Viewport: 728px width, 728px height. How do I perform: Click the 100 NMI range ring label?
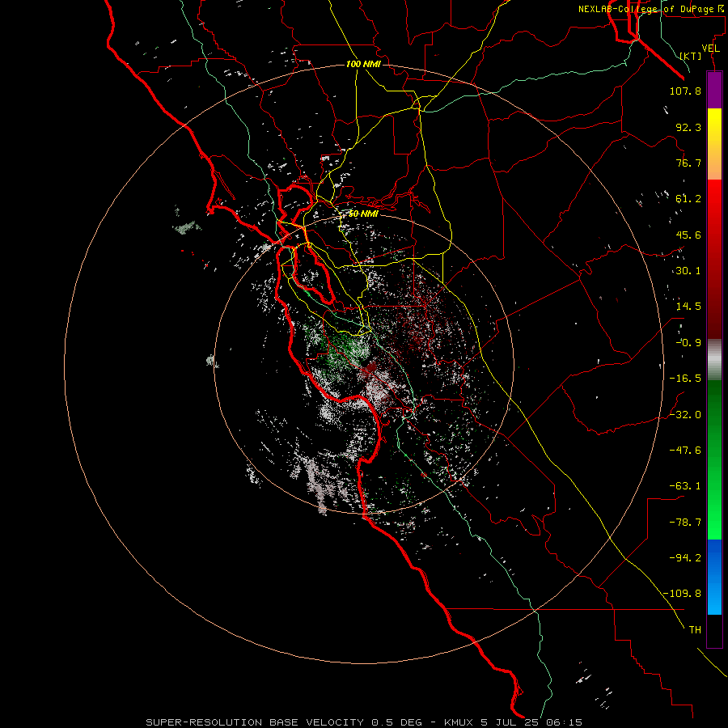pos(363,64)
